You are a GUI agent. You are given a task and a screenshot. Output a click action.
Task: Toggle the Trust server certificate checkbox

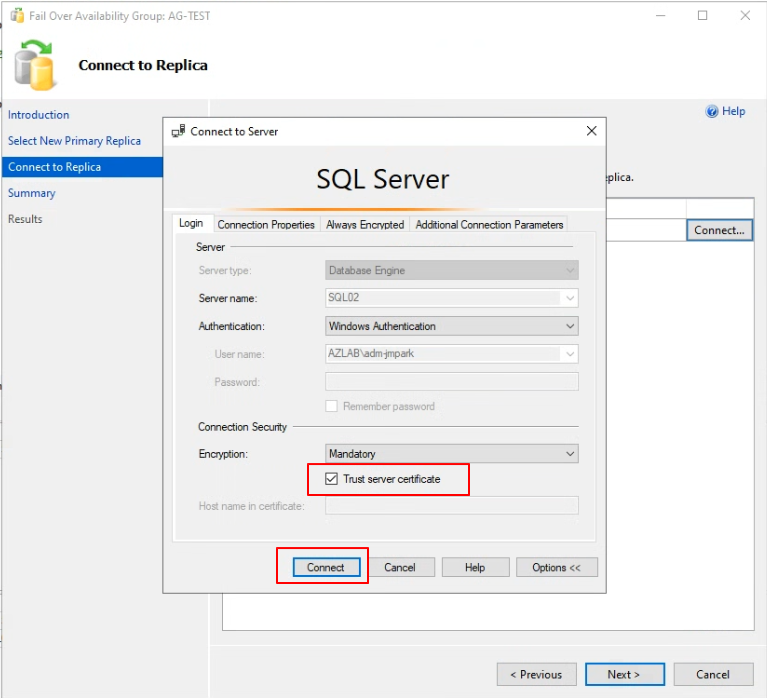(331, 479)
